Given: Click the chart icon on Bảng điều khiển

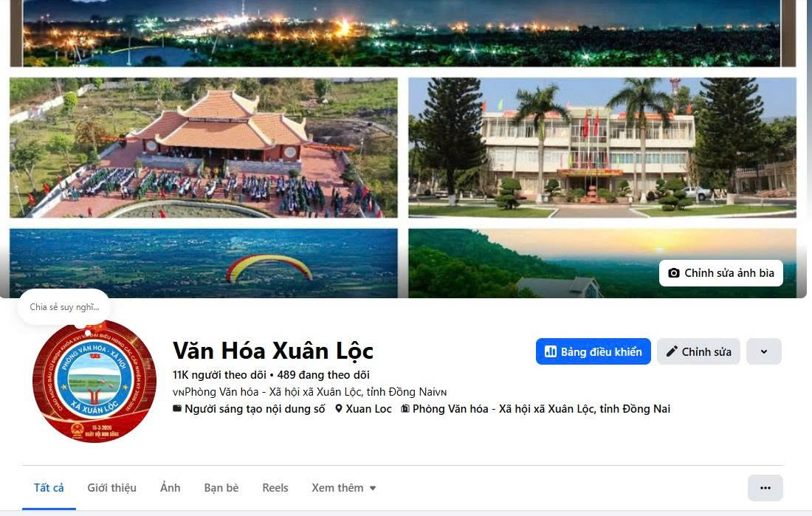Looking at the screenshot, I should point(551,352).
